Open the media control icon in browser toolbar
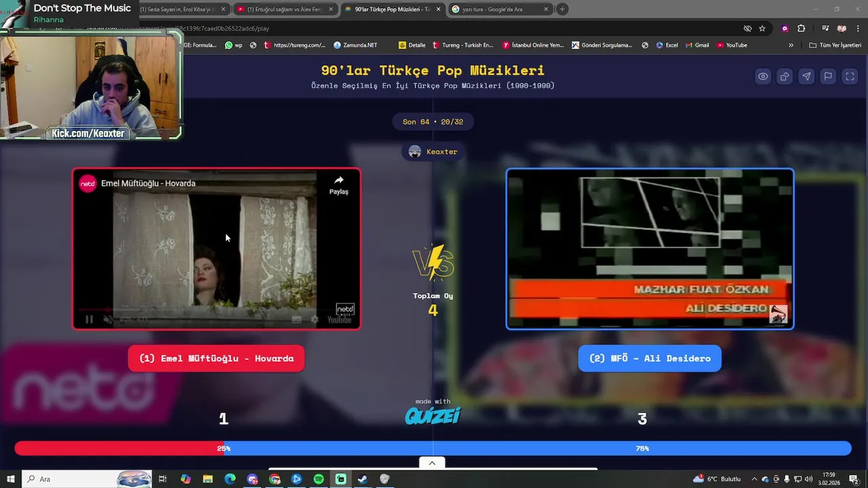Screen dimensions: 868x488 pyautogui.click(x=825, y=28)
